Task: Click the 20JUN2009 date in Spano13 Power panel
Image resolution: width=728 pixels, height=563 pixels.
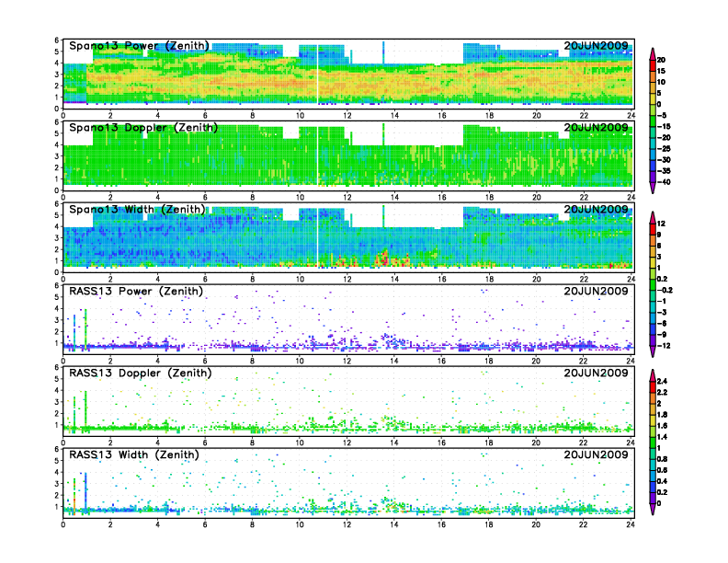Action: point(596,46)
